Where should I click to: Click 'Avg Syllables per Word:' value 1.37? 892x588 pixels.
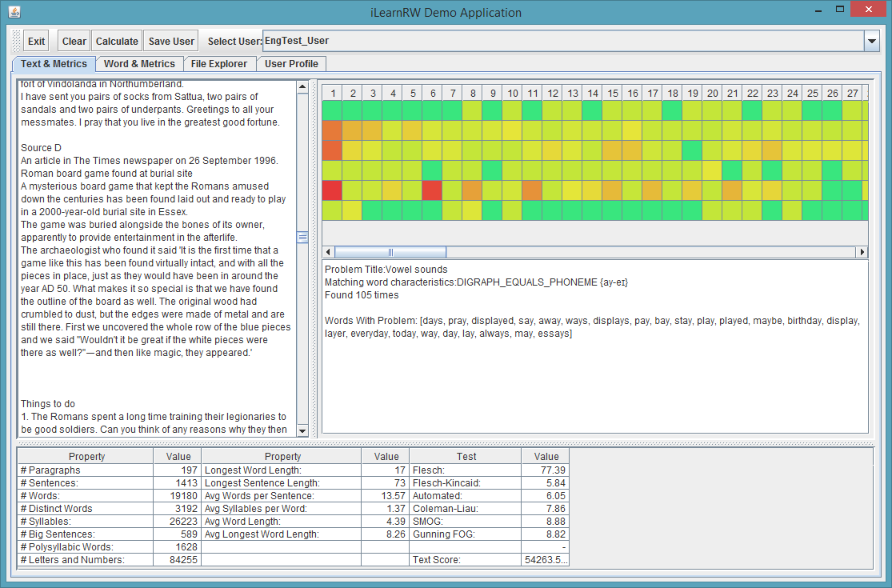tap(385, 508)
